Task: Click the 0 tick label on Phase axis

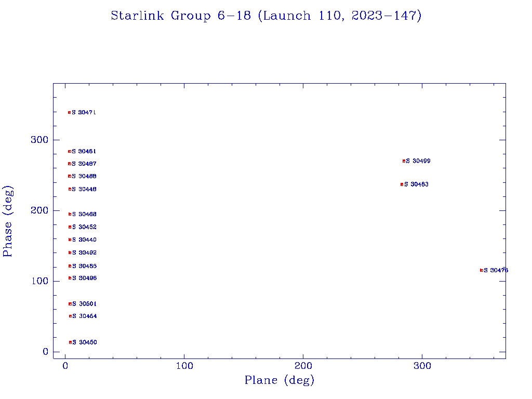Action: pyautogui.click(x=46, y=352)
